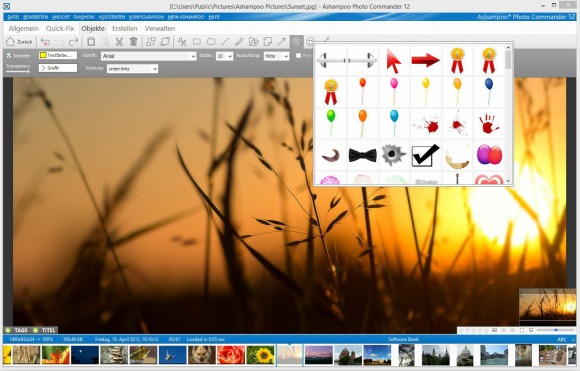Select the pencil freehand tool

[x=239, y=42]
